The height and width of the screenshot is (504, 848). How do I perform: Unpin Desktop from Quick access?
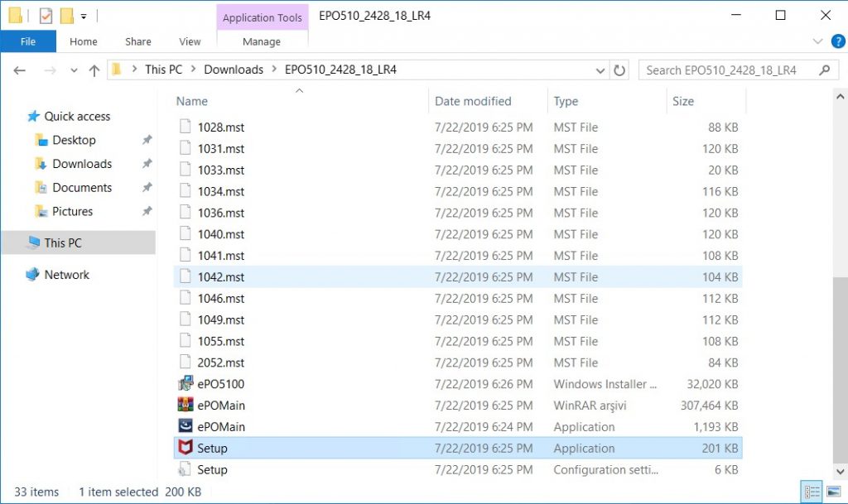click(147, 140)
